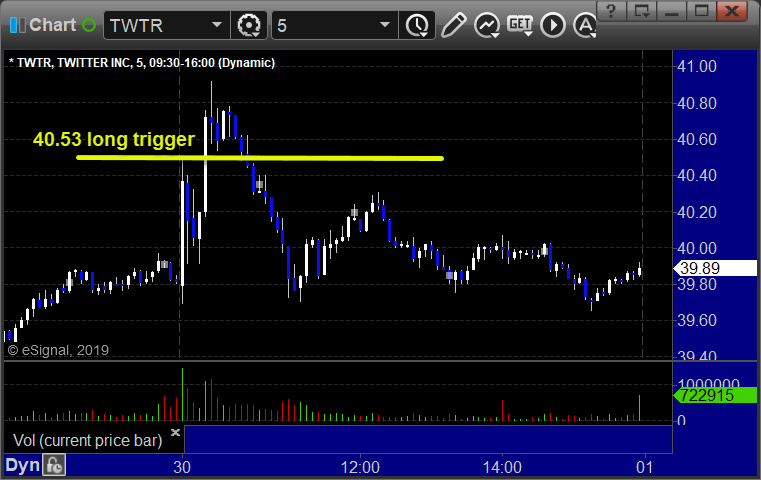Image resolution: width=761 pixels, height=480 pixels.
Task: Click the 14:00 time axis label
Action: pos(502,468)
